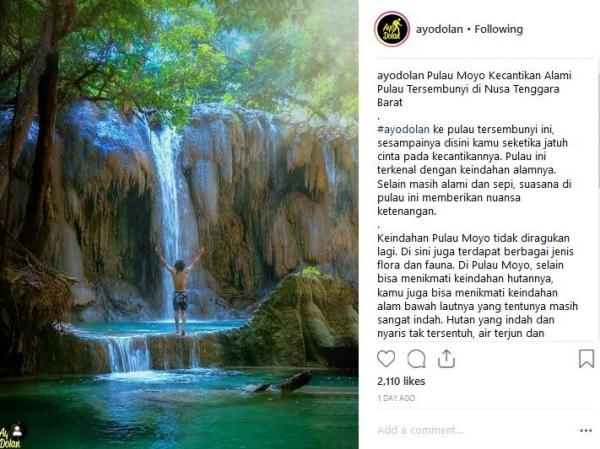
Task: Open the three-dot more options menu
Action: (586, 431)
